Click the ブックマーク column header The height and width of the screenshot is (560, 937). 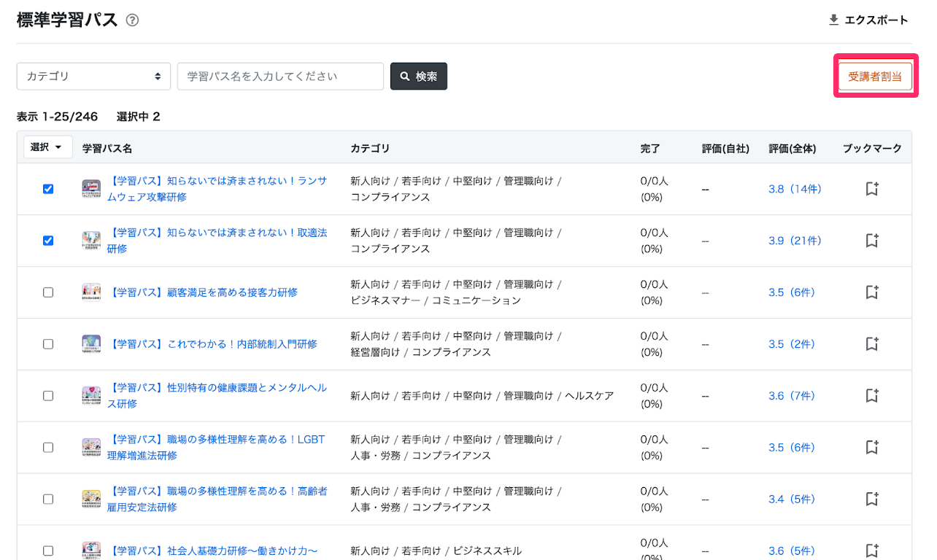click(x=872, y=148)
